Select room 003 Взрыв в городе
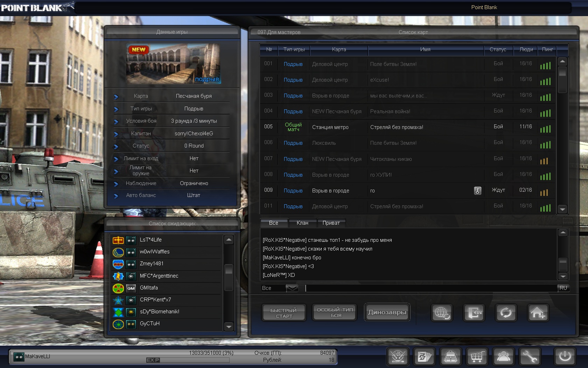Viewport: 588px width, 368px height. coord(408,95)
